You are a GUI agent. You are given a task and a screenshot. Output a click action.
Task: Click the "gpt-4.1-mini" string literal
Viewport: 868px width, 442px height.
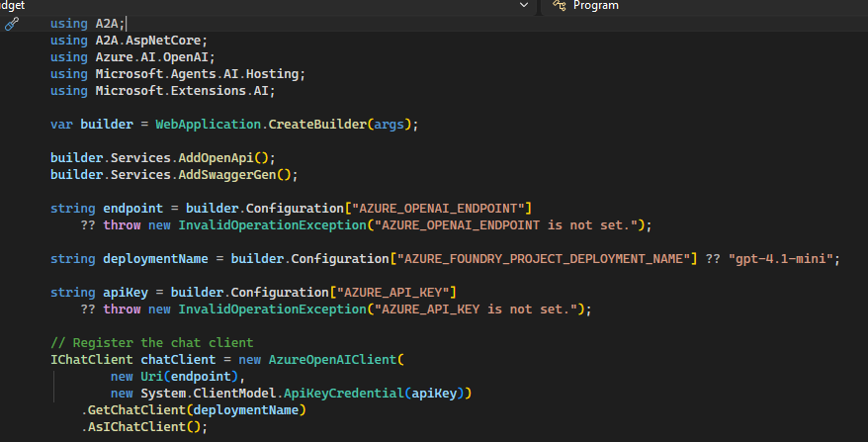pyautogui.click(x=783, y=259)
